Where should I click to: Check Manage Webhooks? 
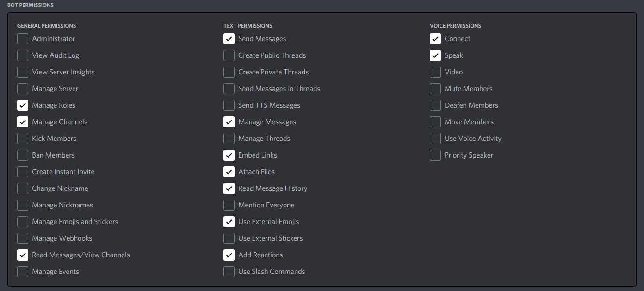[x=23, y=238]
